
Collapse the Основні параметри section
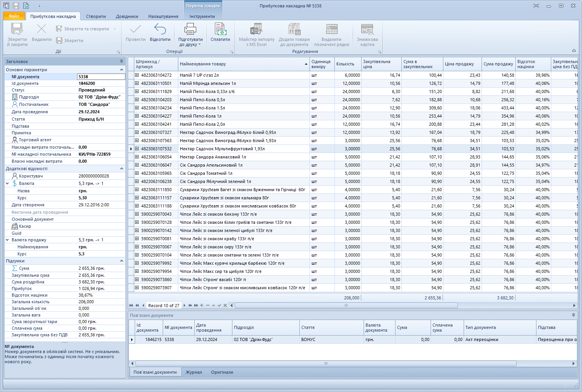click(121, 70)
